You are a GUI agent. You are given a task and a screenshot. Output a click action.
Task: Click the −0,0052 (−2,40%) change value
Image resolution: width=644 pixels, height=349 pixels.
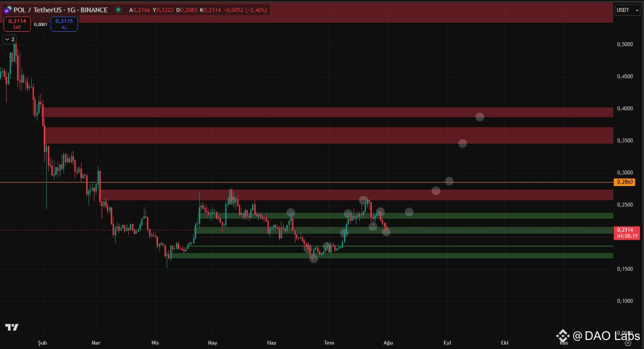coord(245,10)
